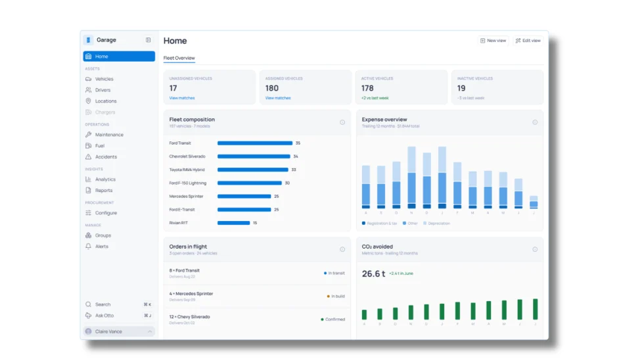This screenshot has height=363, width=644.
Task: Click the Ford F-150 Lightning row label
Action: click(188, 183)
